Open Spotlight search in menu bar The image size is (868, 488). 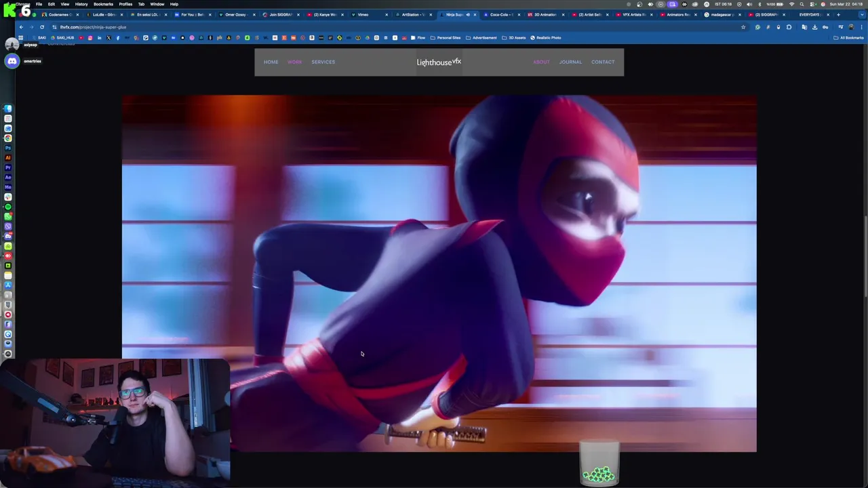click(802, 4)
